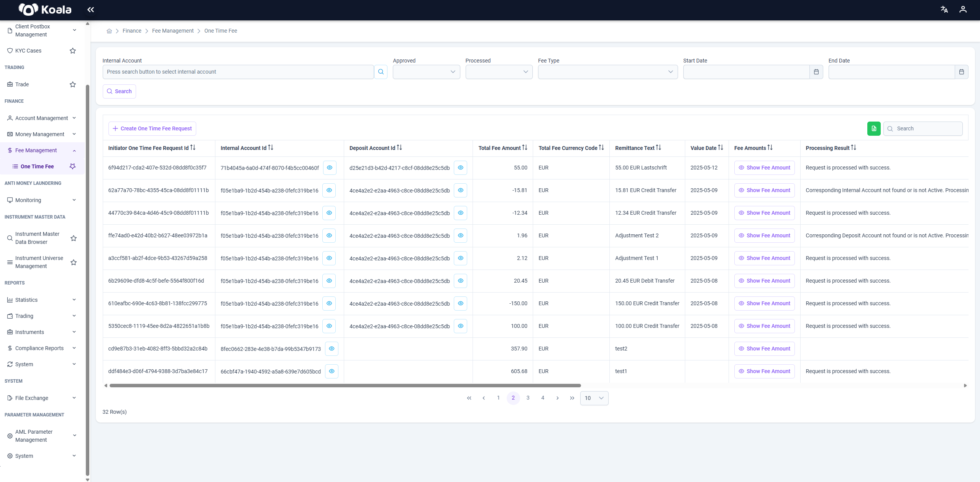Open the Start Date calendar picker
Image resolution: width=980 pixels, height=482 pixels.
[x=816, y=72]
